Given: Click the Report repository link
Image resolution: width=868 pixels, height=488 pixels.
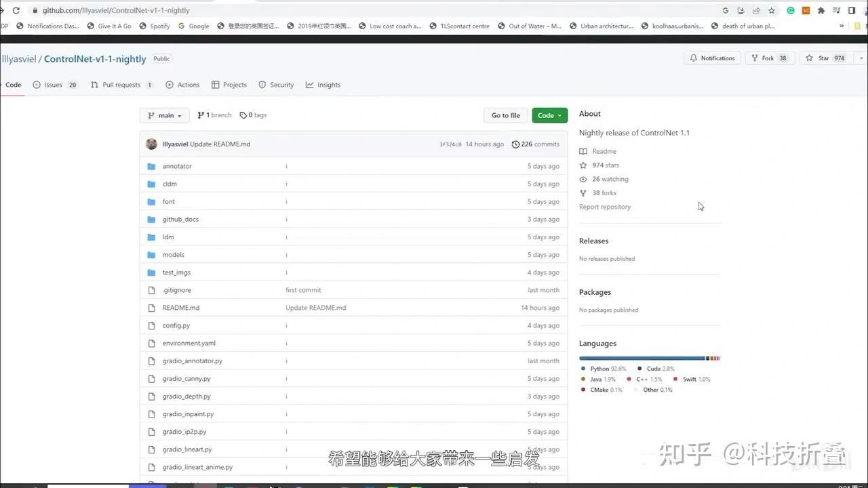Looking at the screenshot, I should [605, 207].
